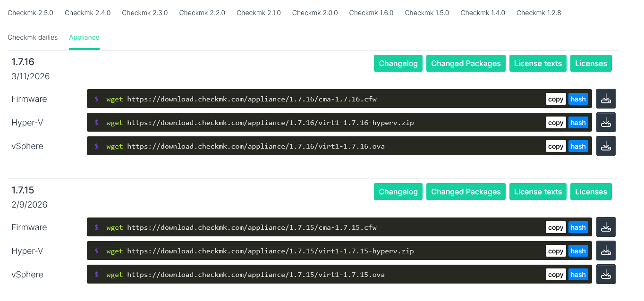
Task: Switch to the Checkmk 2.5.0 tab
Action: pos(30,13)
